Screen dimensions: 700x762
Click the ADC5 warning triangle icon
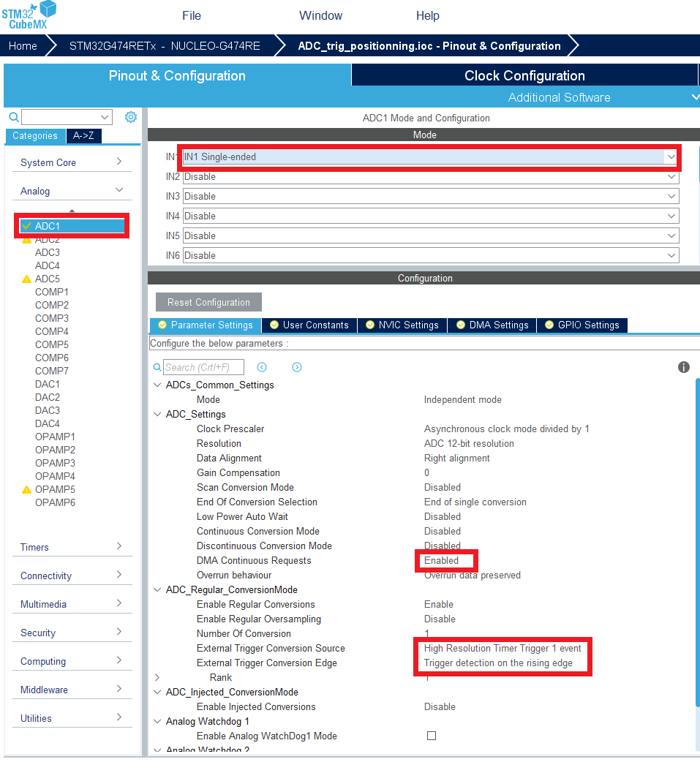(x=27, y=279)
